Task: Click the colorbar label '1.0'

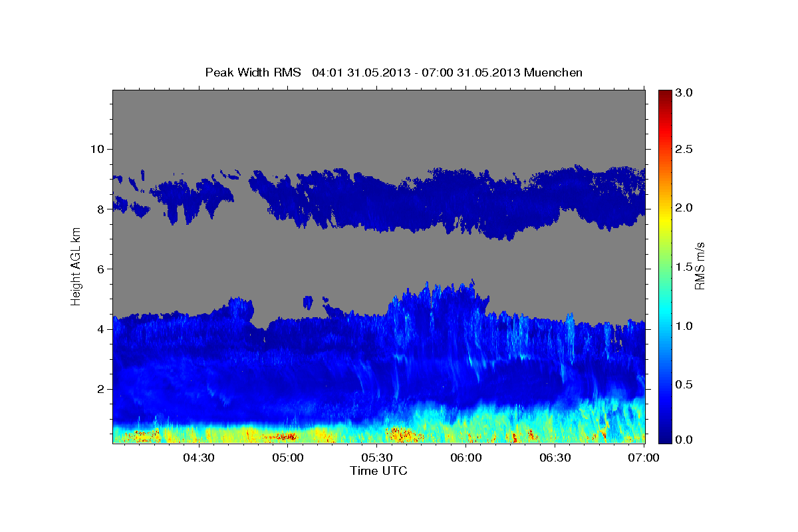Action: (684, 326)
